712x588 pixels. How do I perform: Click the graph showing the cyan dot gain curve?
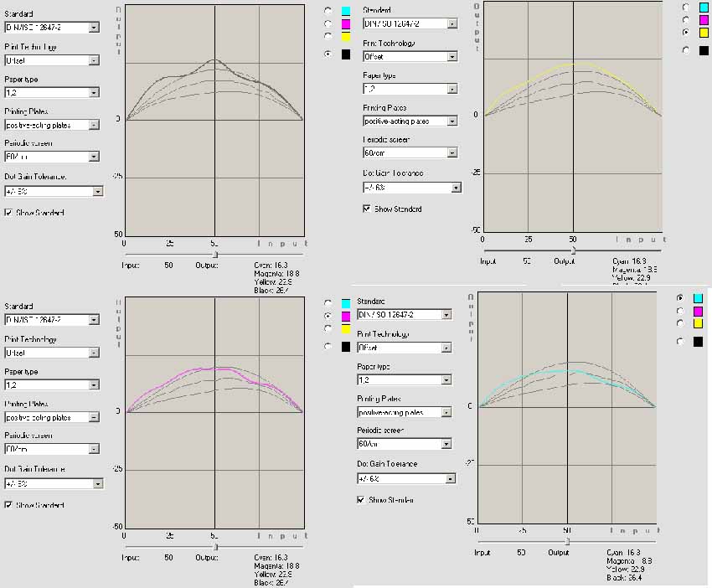coord(567,408)
